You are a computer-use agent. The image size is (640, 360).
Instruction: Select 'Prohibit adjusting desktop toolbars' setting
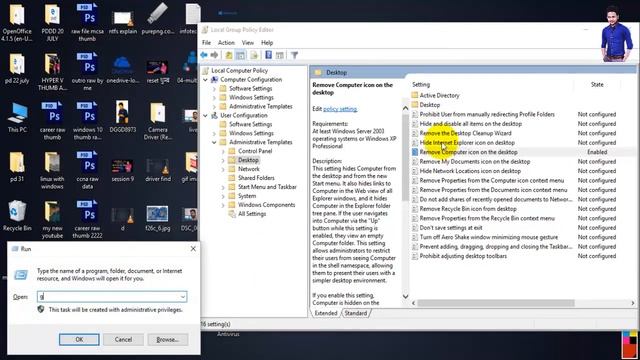pos(463,256)
